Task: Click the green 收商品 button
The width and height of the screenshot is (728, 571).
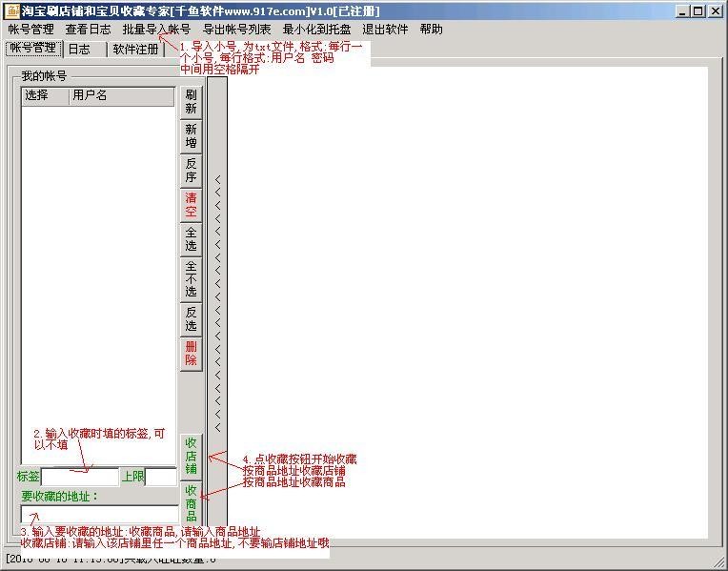Action: click(x=191, y=502)
